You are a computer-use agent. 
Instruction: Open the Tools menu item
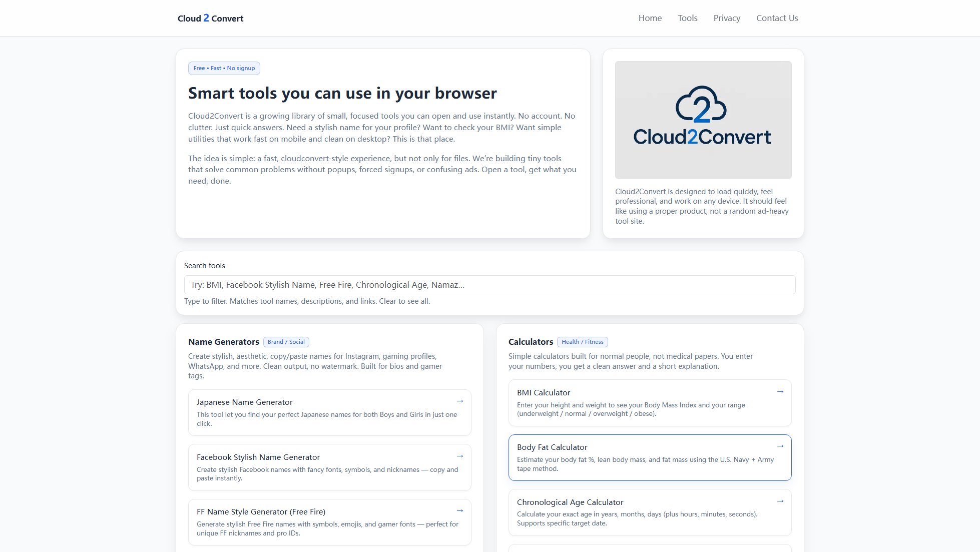pos(687,18)
